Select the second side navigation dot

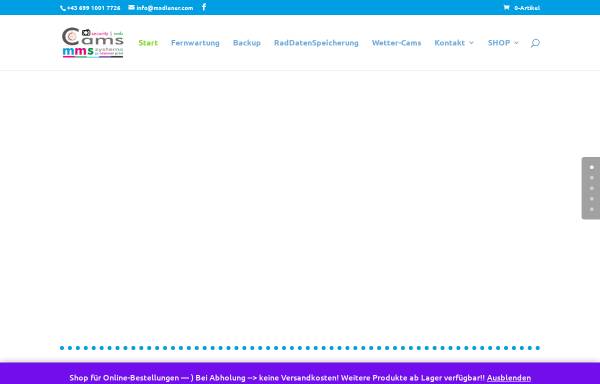tap(592, 178)
